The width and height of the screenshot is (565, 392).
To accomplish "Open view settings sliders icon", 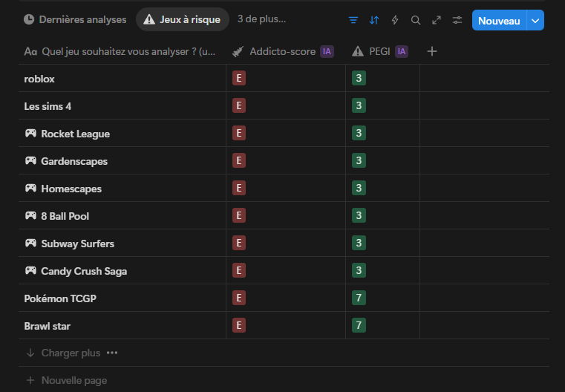I will (x=457, y=20).
